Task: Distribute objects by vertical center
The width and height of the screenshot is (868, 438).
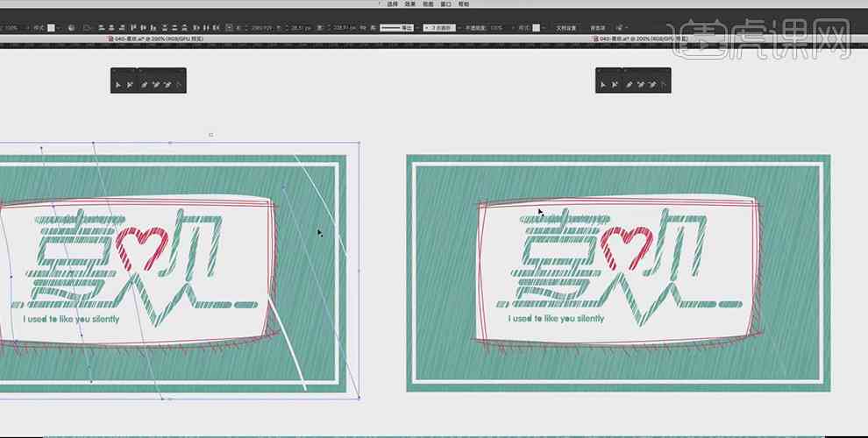Action: pos(174,28)
